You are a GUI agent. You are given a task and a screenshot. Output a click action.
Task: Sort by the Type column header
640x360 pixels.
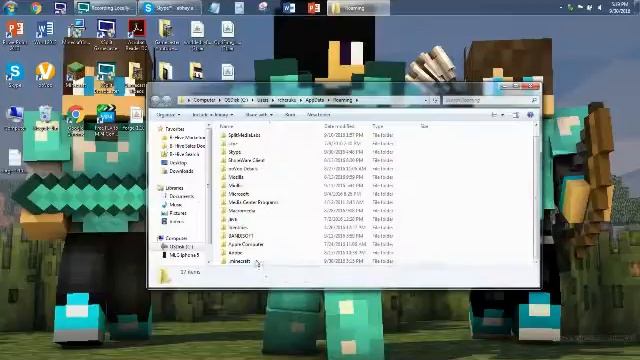point(378,127)
